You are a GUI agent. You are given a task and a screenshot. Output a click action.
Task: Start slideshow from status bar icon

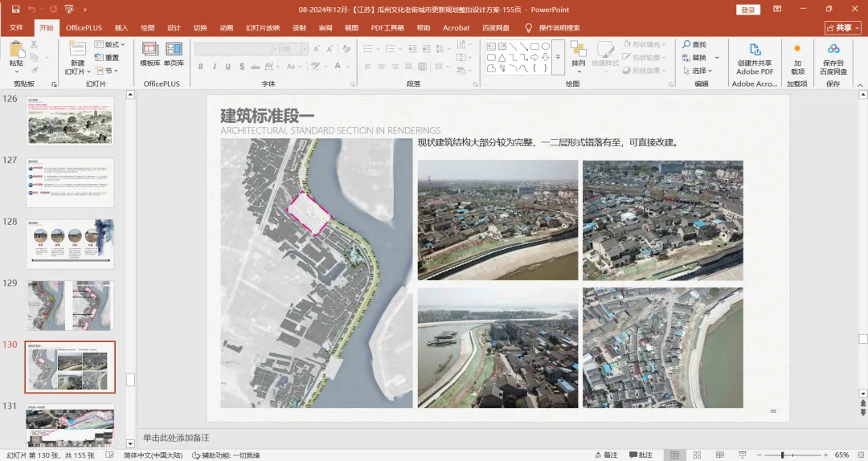coord(743,455)
